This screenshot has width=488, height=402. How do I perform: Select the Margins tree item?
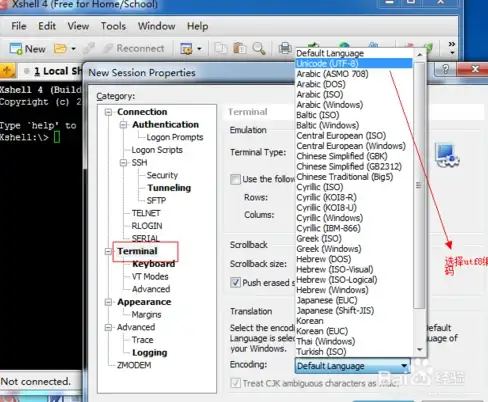[x=146, y=315]
